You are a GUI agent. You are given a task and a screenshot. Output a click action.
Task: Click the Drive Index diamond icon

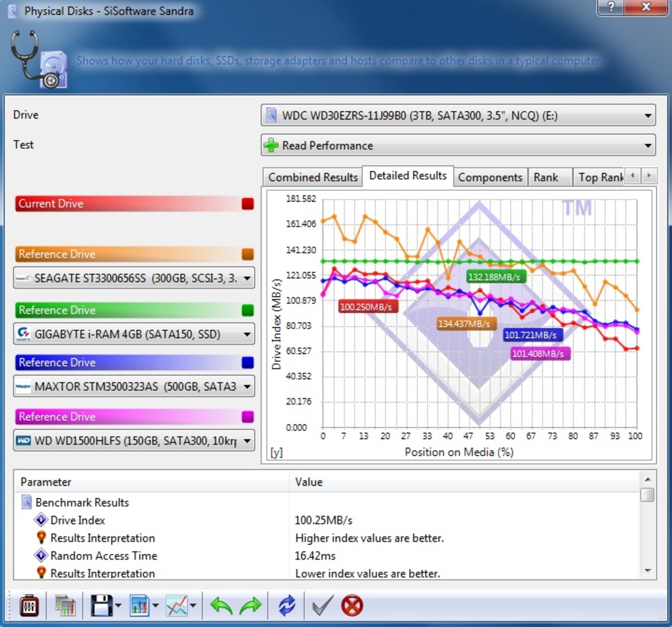[x=41, y=520]
